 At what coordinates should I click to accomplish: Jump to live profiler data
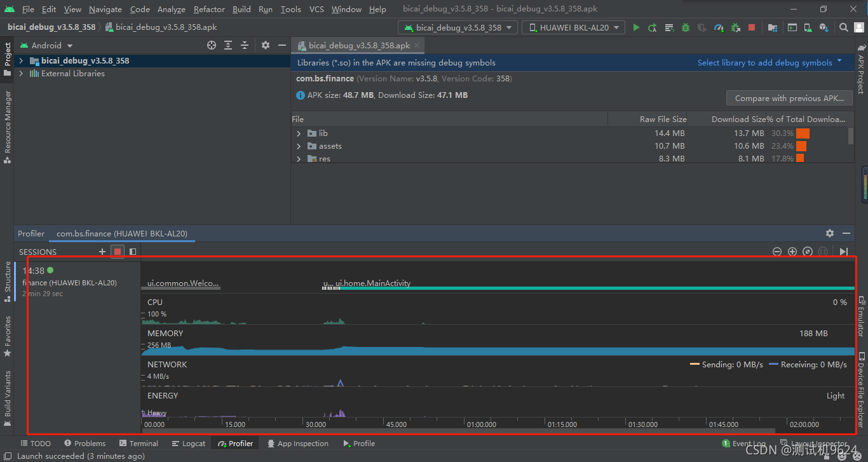click(x=844, y=252)
